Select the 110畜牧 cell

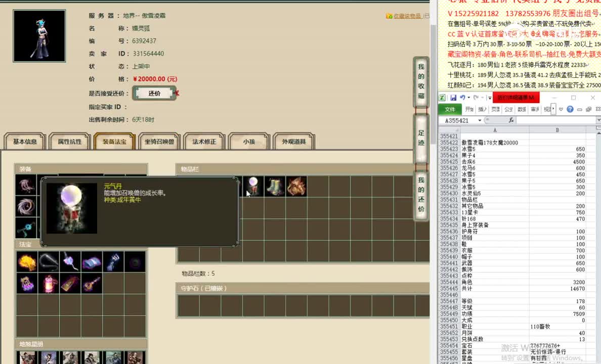(557, 327)
